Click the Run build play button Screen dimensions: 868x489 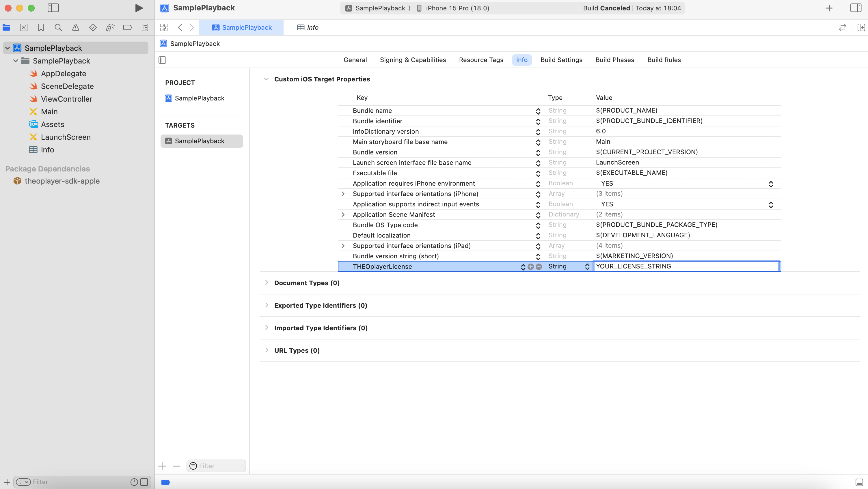(x=139, y=8)
